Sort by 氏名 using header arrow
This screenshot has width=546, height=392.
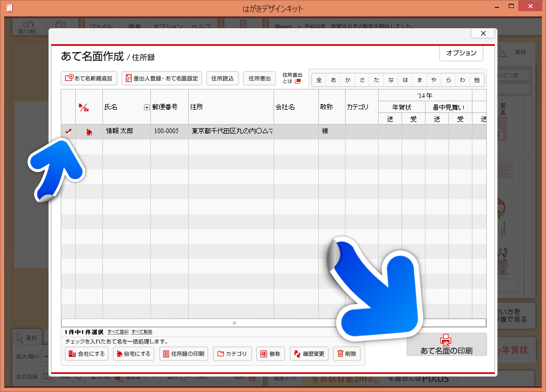[147, 107]
